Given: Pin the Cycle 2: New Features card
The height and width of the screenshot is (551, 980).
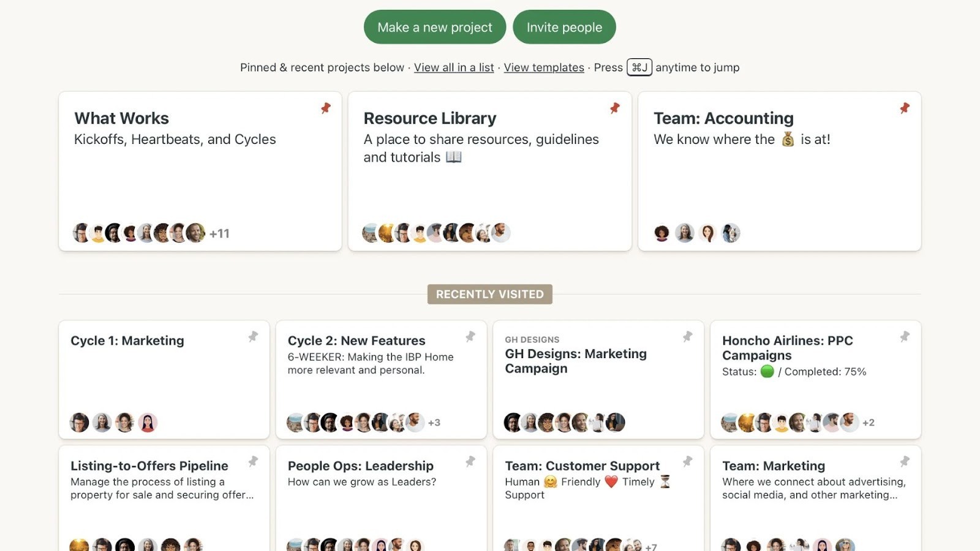Looking at the screenshot, I should coord(470,337).
